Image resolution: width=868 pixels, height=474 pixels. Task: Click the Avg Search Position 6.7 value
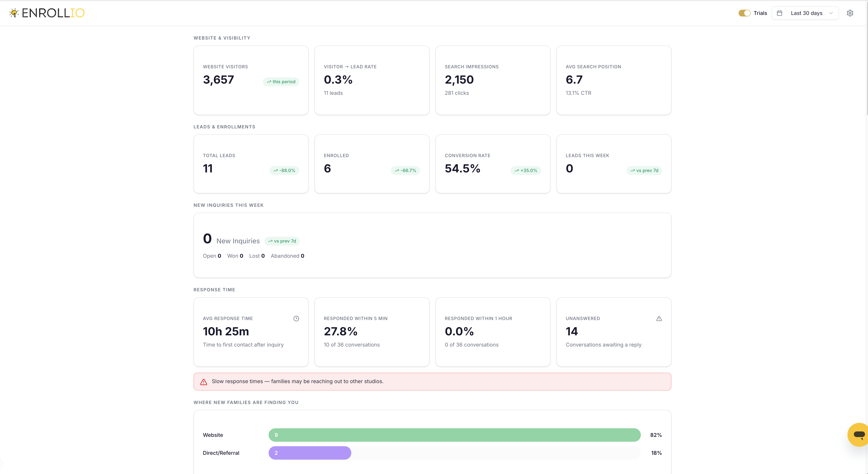(x=574, y=80)
